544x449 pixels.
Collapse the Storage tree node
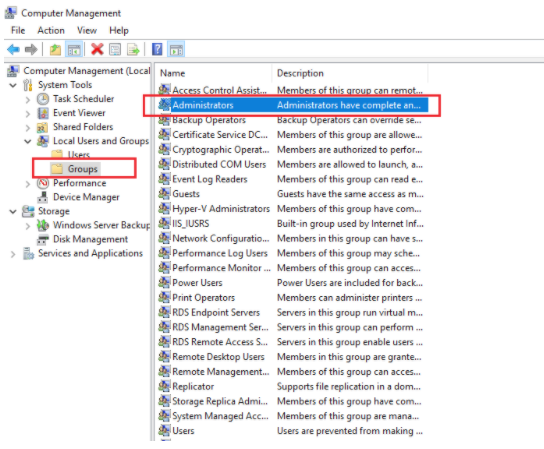13,211
